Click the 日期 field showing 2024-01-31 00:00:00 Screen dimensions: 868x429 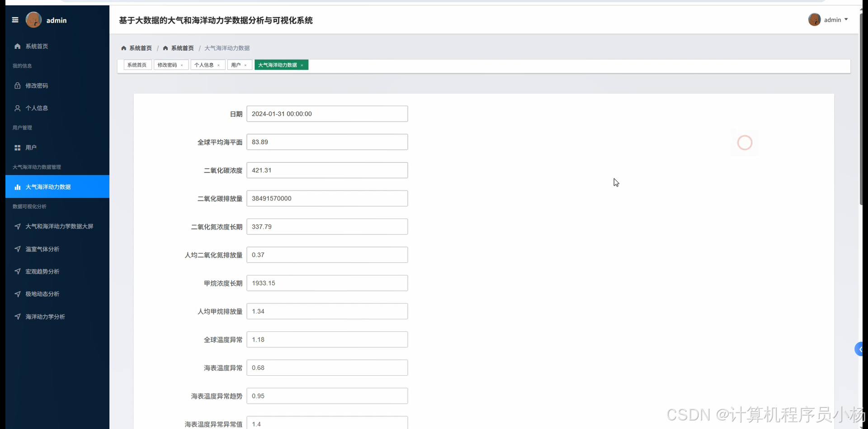(327, 114)
